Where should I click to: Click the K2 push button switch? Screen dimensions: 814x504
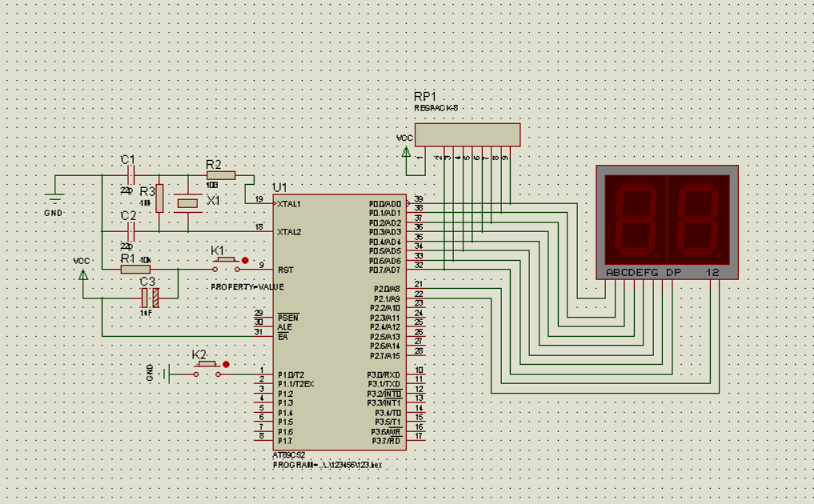pos(207,369)
